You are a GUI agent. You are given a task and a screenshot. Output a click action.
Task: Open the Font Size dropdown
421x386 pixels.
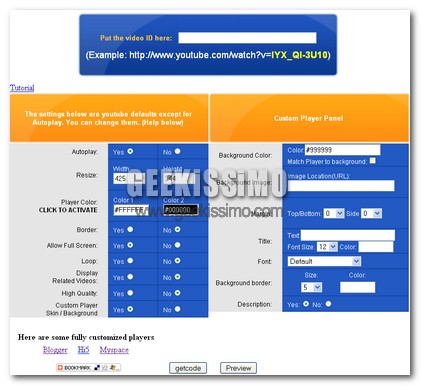[x=327, y=247]
